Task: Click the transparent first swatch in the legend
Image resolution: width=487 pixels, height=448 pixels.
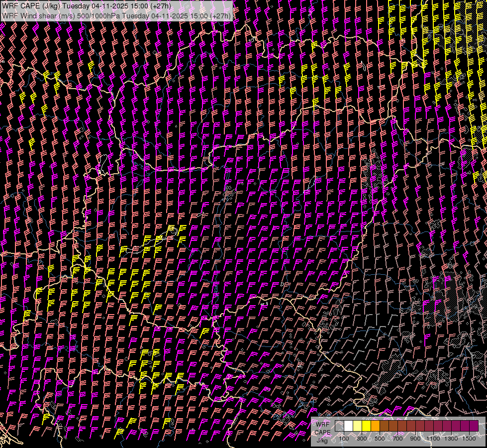Action: 339,426
